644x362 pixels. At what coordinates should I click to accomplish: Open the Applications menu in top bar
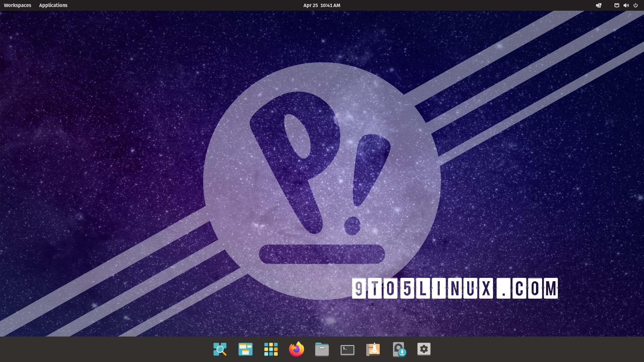click(53, 5)
